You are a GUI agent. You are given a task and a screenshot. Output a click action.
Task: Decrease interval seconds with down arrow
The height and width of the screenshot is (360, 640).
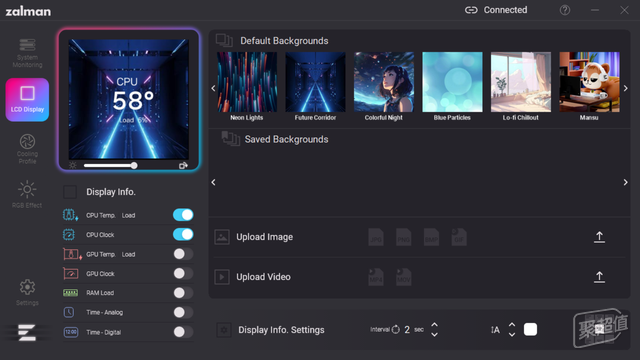[434, 334]
